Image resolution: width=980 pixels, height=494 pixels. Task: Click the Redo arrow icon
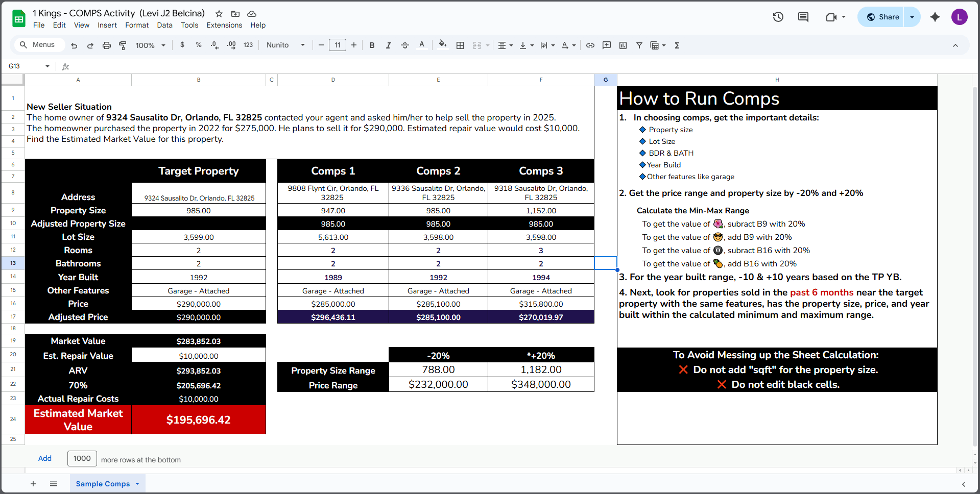90,45
